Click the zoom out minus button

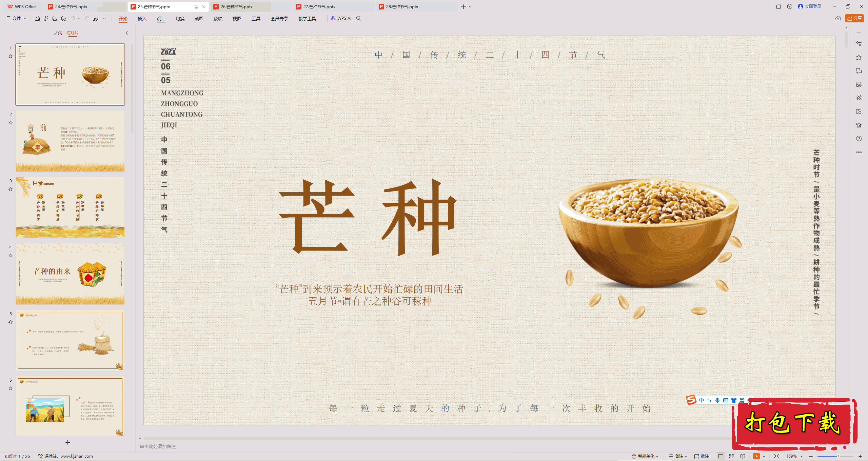[x=811, y=456]
